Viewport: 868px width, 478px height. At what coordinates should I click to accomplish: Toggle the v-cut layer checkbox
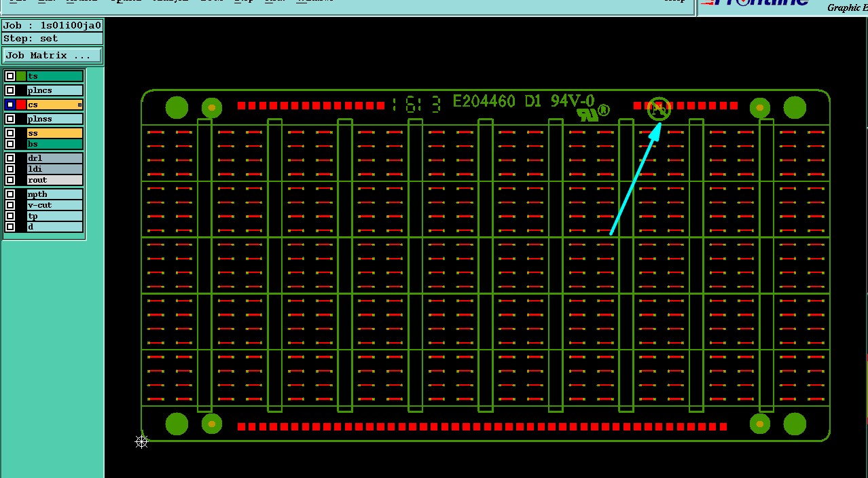(x=10, y=205)
